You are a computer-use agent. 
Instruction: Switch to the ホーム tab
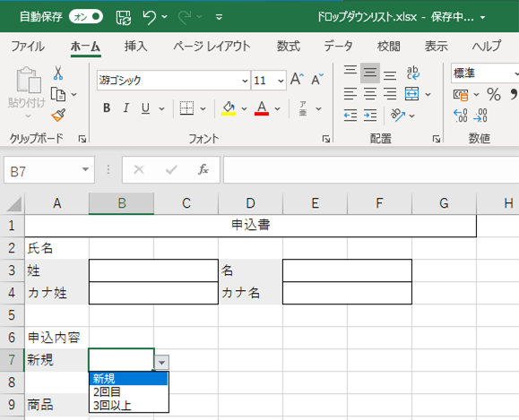pos(85,47)
